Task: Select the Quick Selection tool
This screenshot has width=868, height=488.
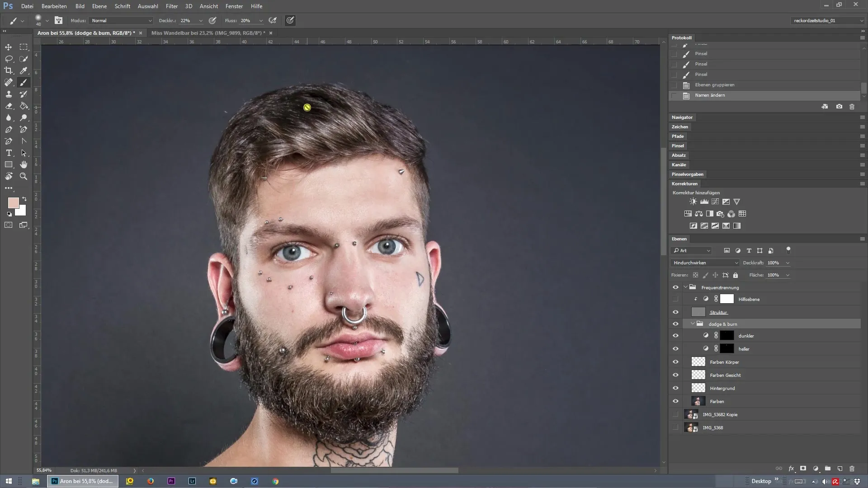Action: point(24,59)
